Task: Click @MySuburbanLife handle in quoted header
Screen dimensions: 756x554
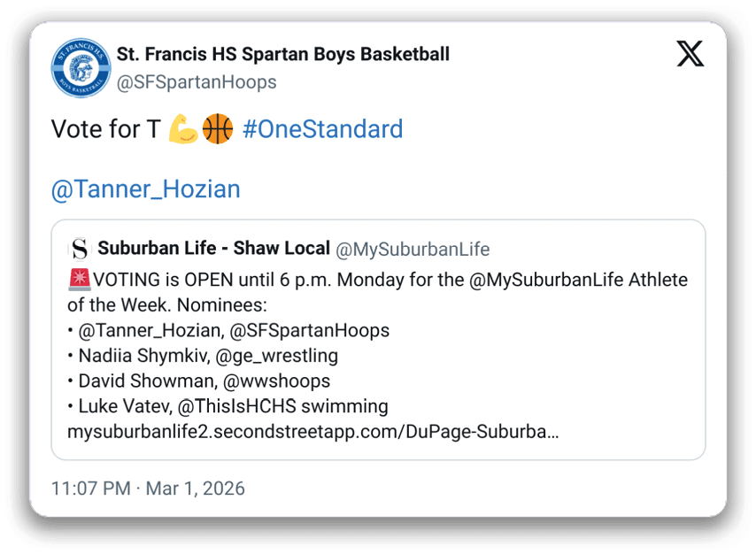Action: [x=413, y=250]
